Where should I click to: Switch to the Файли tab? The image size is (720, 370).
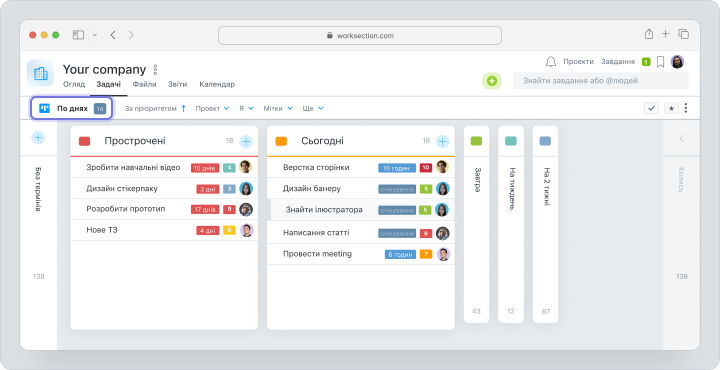coord(145,84)
